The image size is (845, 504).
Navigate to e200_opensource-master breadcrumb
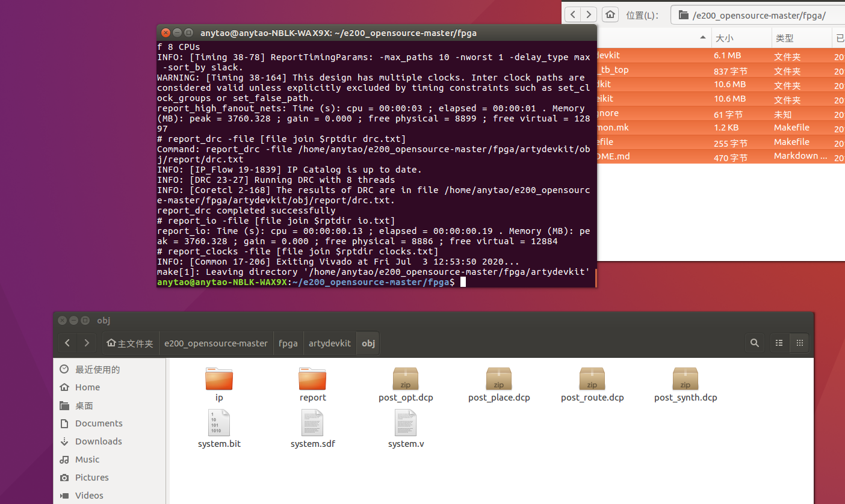point(215,343)
